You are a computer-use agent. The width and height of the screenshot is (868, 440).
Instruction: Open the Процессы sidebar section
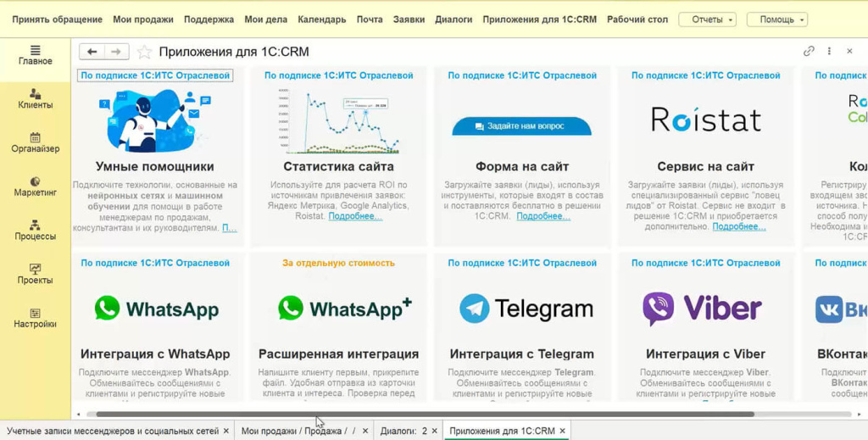(x=35, y=231)
